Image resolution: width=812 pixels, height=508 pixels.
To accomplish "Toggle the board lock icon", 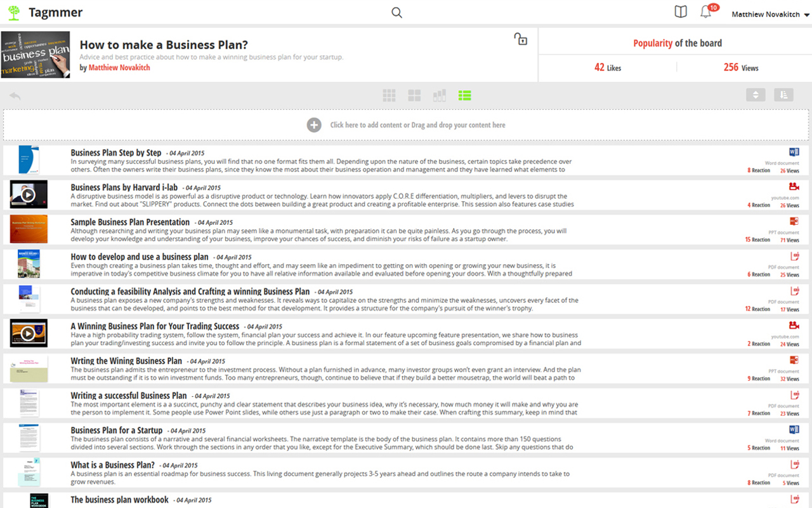I will pyautogui.click(x=521, y=39).
